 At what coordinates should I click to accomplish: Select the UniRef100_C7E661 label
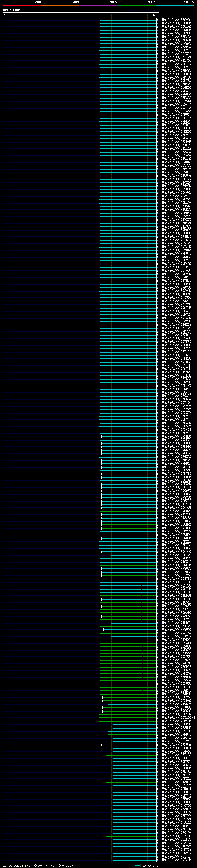(176, 71)
